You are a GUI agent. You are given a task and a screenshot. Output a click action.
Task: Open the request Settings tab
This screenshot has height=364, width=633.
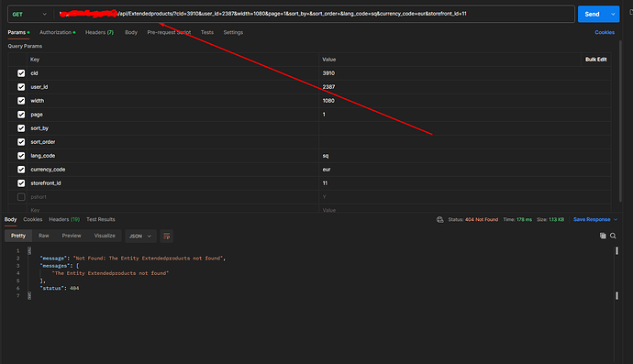click(x=233, y=32)
